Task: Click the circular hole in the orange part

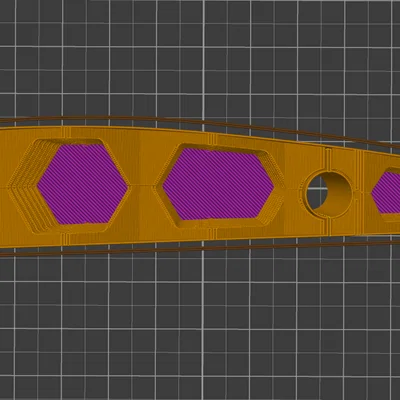Action: (x=328, y=194)
